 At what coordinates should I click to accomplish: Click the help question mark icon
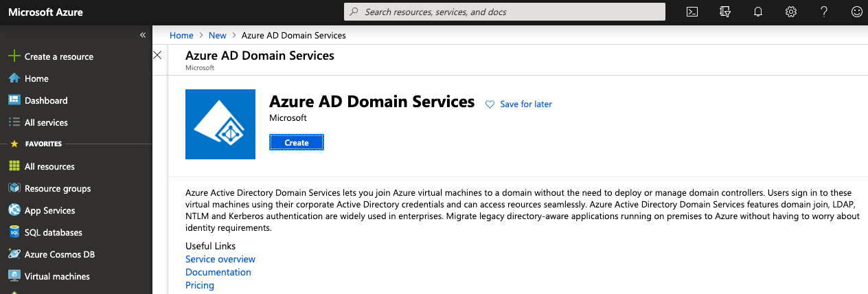tap(824, 12)
